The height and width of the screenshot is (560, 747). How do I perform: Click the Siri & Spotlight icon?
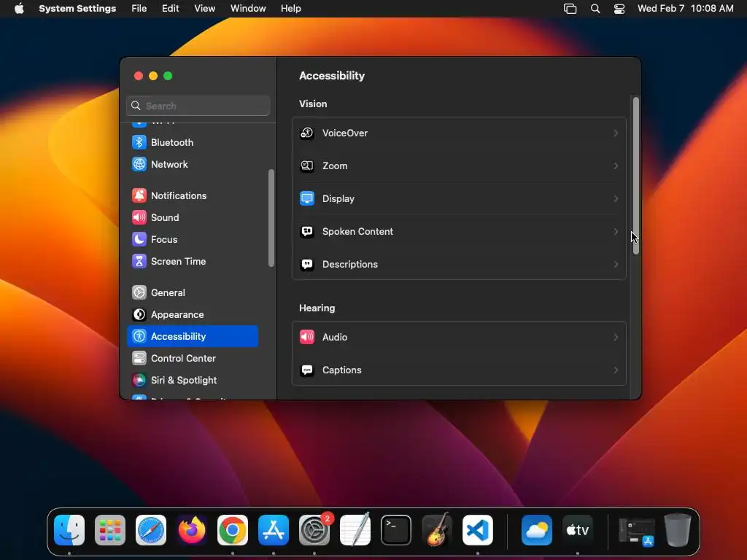tap(139, 381)
